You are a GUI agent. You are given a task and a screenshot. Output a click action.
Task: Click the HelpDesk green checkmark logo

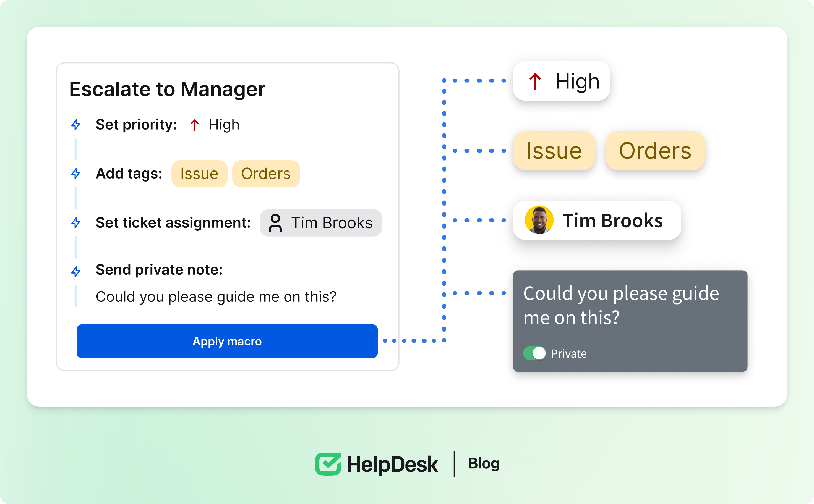(x=328, y=464)
